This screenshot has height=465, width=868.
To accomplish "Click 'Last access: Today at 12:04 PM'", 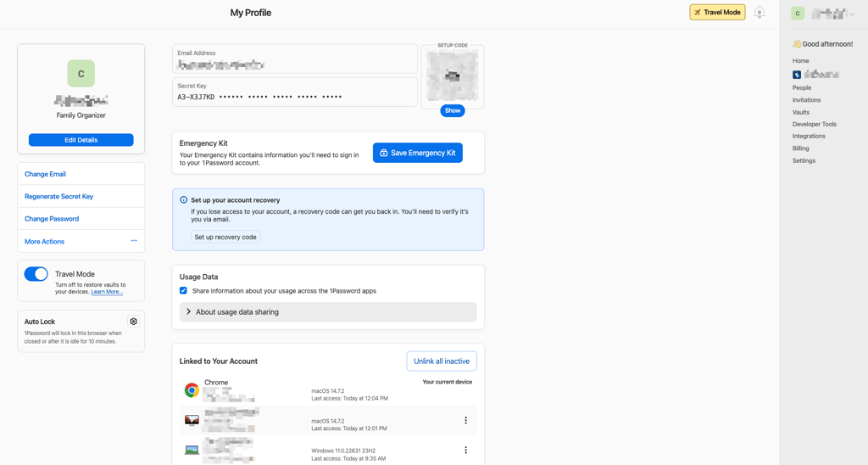I will pos(349,399).
